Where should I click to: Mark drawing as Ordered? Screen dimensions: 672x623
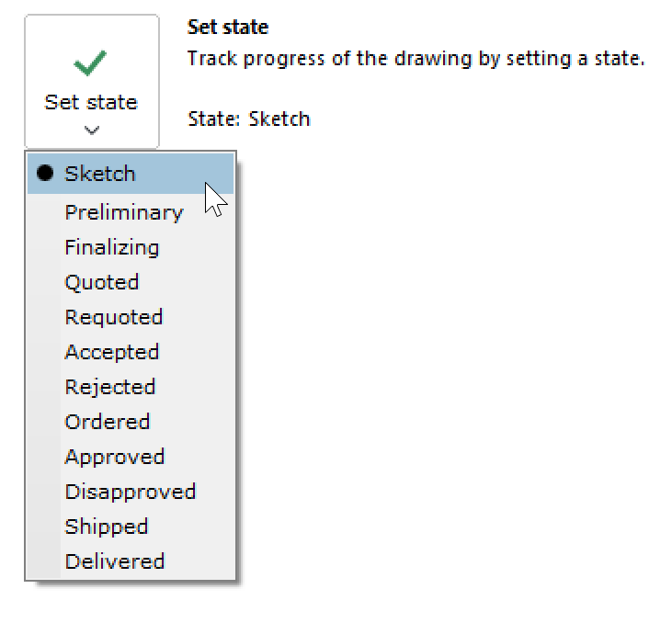coord(107,422)
